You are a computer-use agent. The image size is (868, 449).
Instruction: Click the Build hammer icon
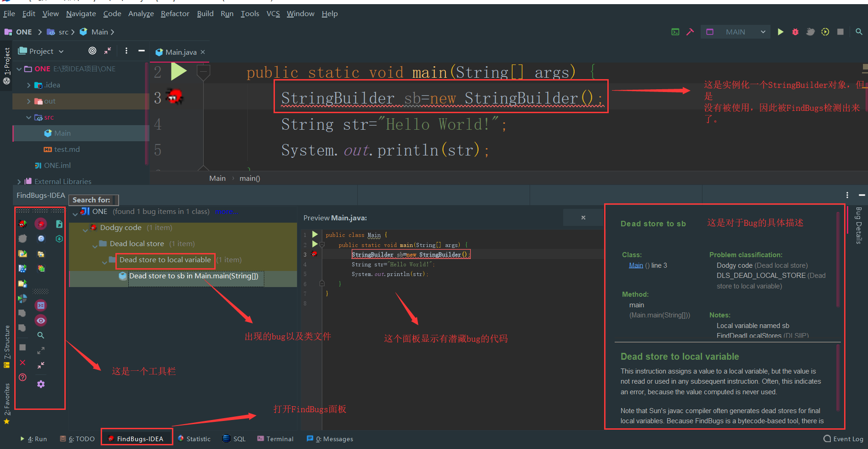point(690,32)
